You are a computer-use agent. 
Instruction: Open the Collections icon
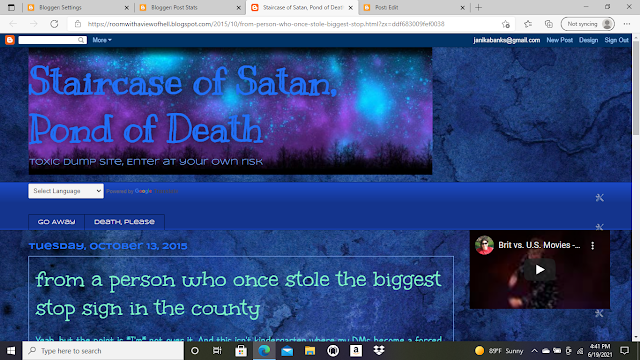(549, 24)
